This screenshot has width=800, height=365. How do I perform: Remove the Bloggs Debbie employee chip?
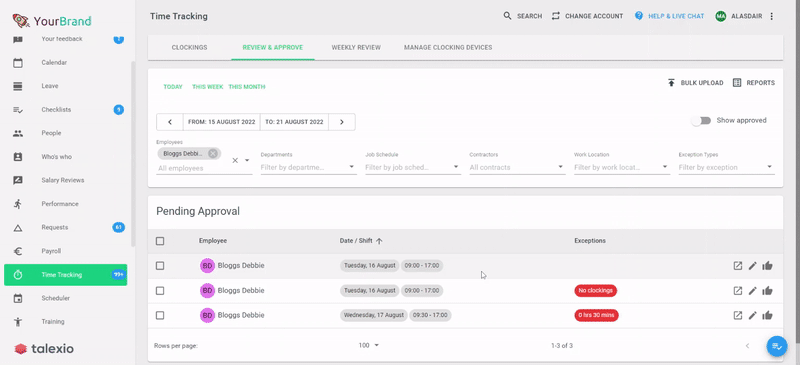[213, 154]
